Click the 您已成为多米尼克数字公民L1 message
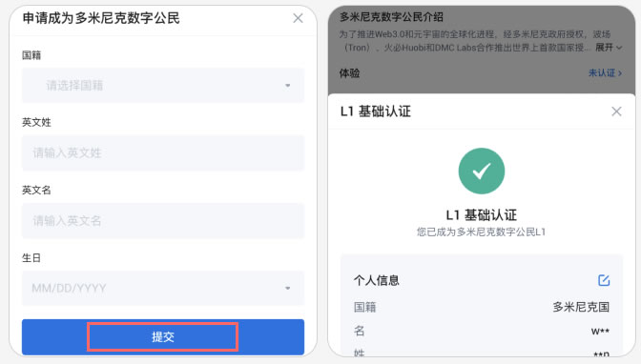This screenshot has height=364, width=641. 481,233
